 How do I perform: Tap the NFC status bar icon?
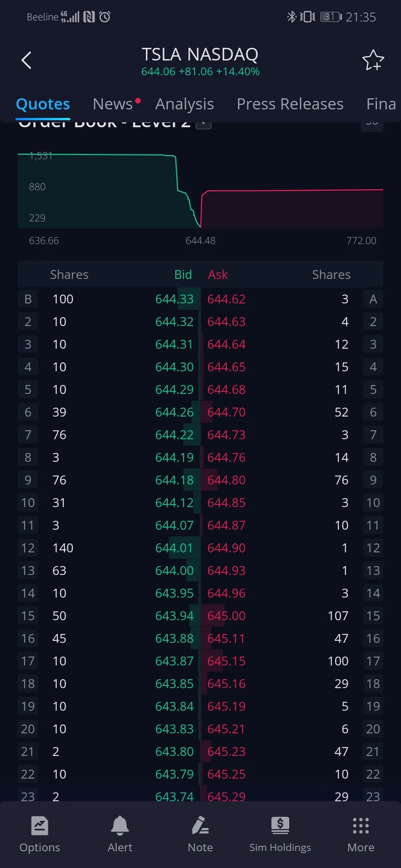coord(89,17)
